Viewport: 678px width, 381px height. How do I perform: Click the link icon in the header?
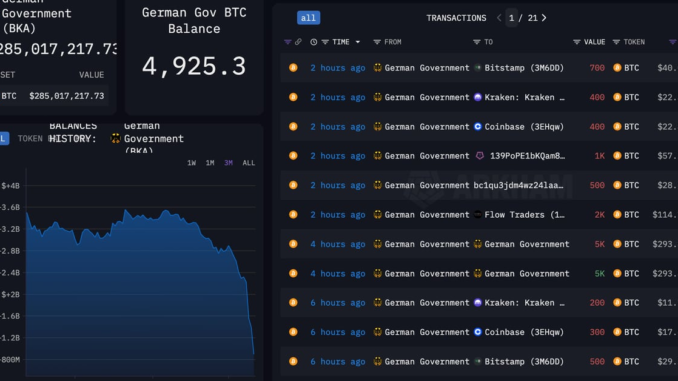point(298,42)
